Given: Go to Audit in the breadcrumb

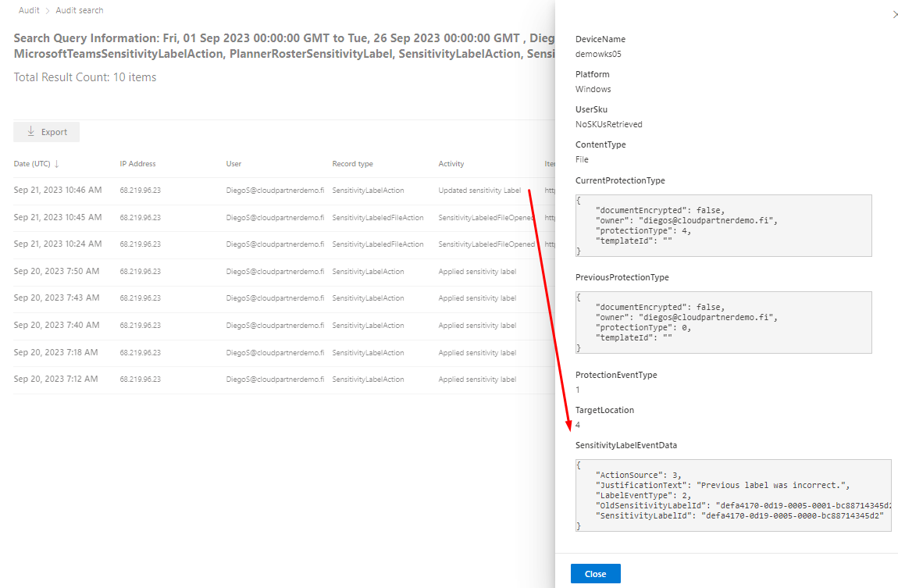Looking at the screenshot, I should [x=29, y=10].
